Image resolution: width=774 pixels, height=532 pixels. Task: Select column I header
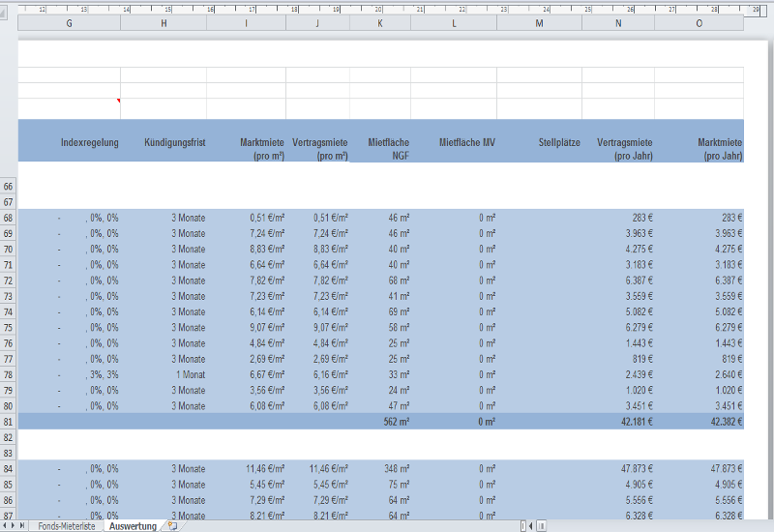tap(246, 23)
